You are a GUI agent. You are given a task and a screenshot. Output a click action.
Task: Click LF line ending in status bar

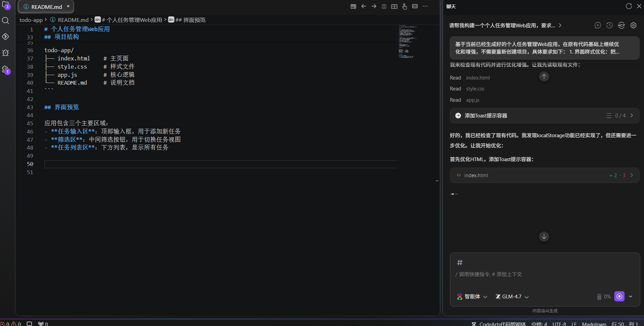(x=574, y=324)
